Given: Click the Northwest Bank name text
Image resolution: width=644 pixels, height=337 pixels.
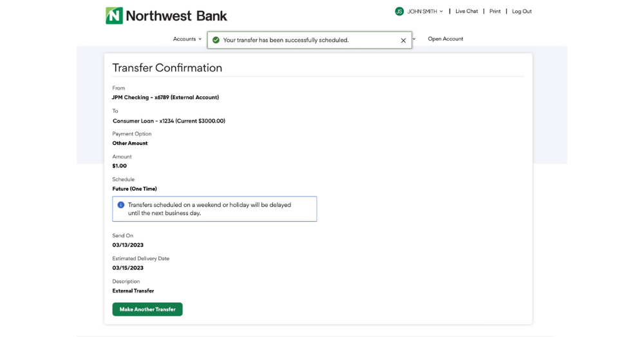Looking at the screenshot, I should tap(176, 15).
